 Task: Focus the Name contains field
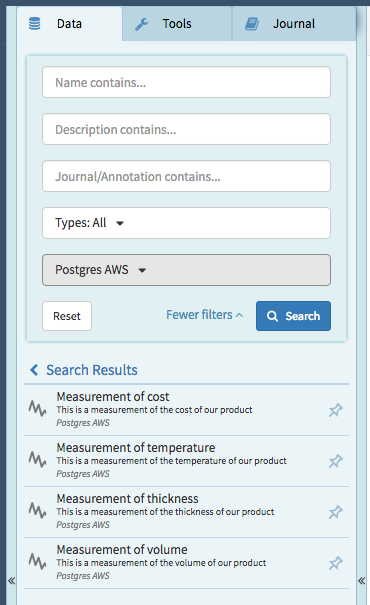coord(186,82)
